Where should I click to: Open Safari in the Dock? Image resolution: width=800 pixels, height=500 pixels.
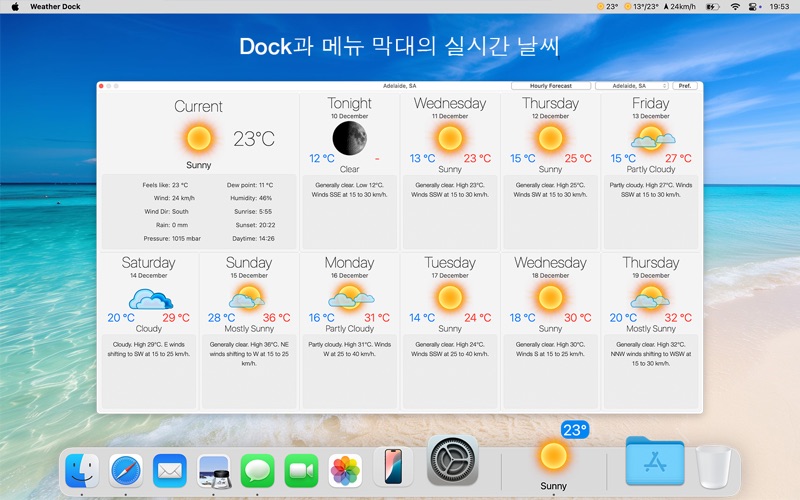[126, 471]
